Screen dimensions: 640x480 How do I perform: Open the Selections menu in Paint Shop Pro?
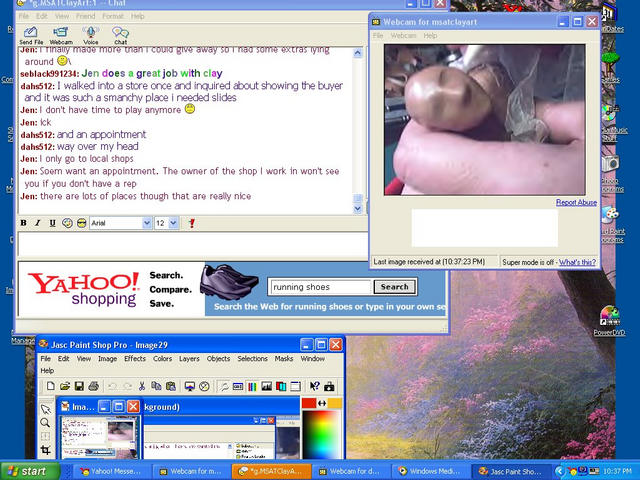[252, 358]
